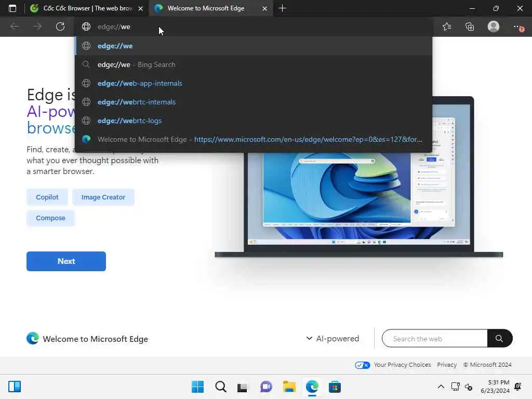Expand the AI-powered dropdown
The width and height of the screenshot is (532, 399).
click(x=332, y=338)
